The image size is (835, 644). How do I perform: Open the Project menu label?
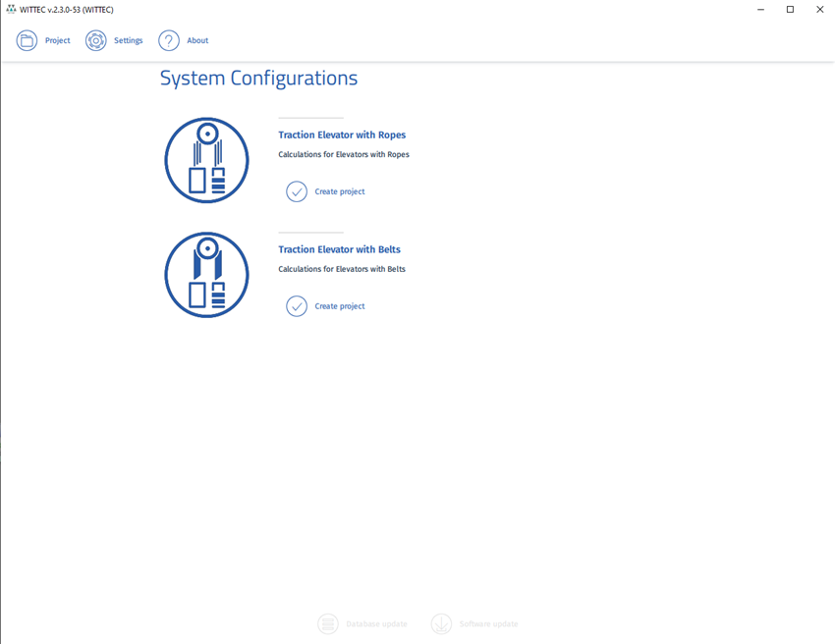pos(58,41)
